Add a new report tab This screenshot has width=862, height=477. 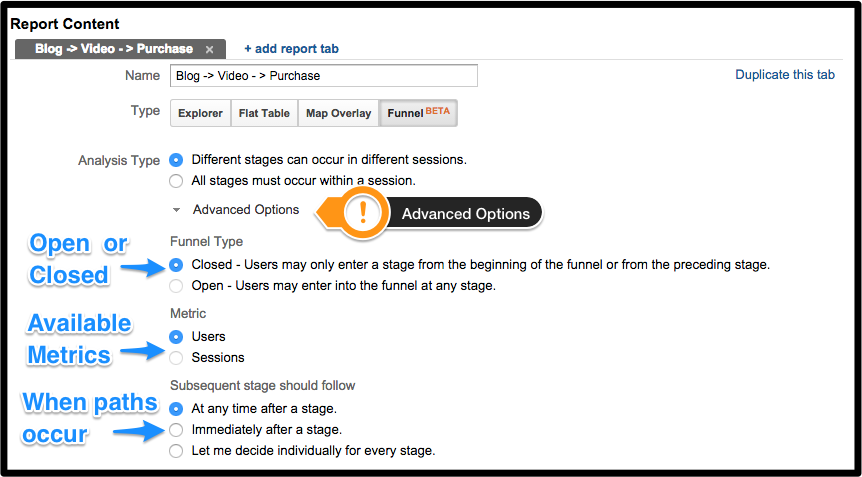(x=291, y=49)
